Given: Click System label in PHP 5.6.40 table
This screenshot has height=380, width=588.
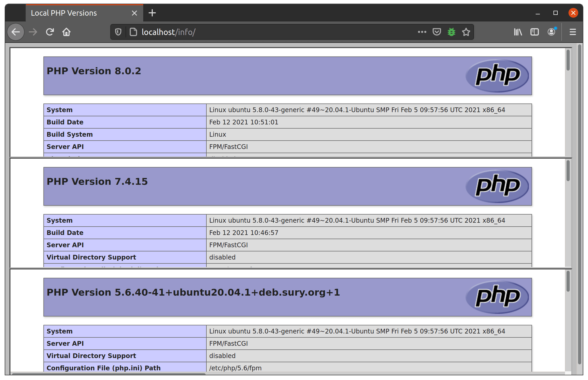Looking at the screenshot, I should click(59, 331).
